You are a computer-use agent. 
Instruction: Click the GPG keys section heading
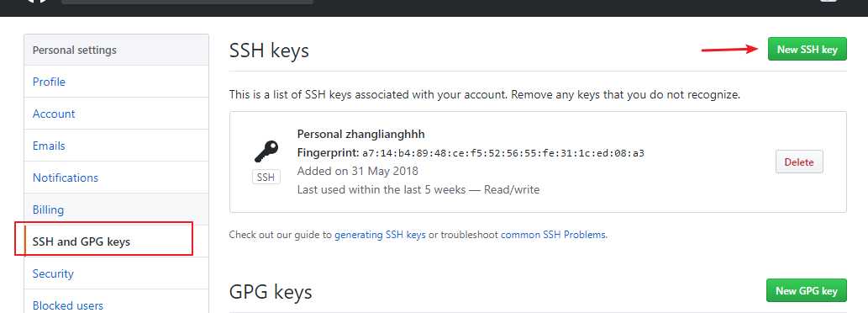271,291
